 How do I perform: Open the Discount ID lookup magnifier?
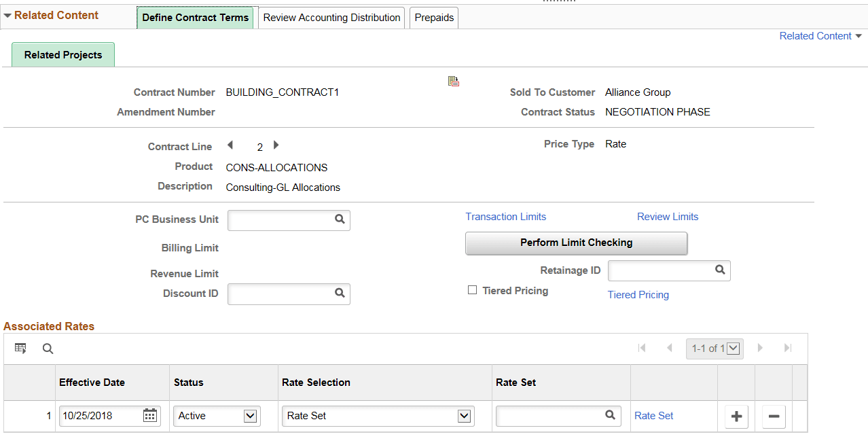click(x=340, y=294)
